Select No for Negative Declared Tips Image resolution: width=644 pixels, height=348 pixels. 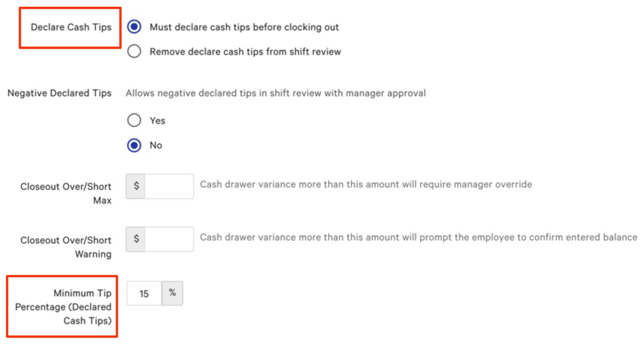[x=134, y=145]
